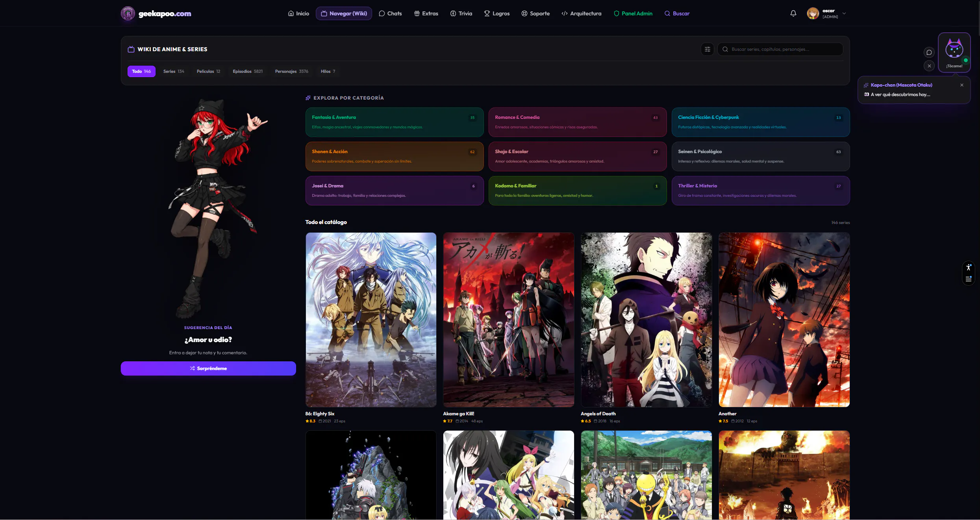The image size is (980, 520).
Task: Close the Kapo-chan message popup
Action: pos(961,85)
